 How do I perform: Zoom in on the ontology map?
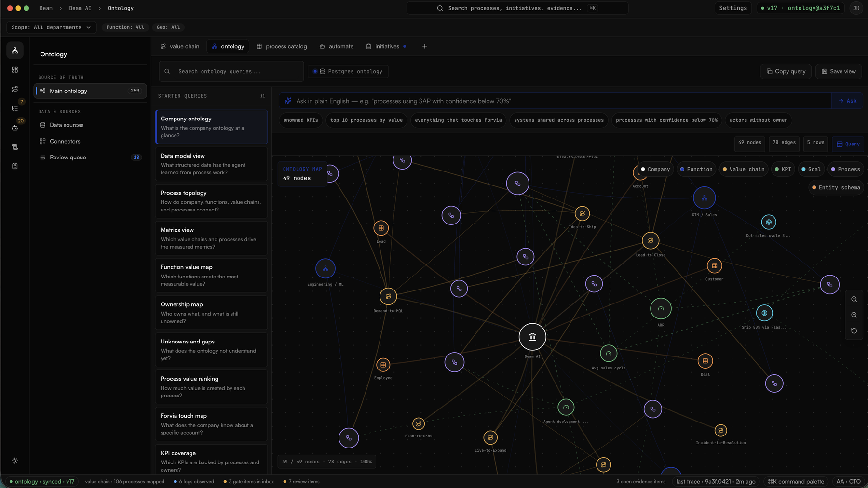pos(854,299)
